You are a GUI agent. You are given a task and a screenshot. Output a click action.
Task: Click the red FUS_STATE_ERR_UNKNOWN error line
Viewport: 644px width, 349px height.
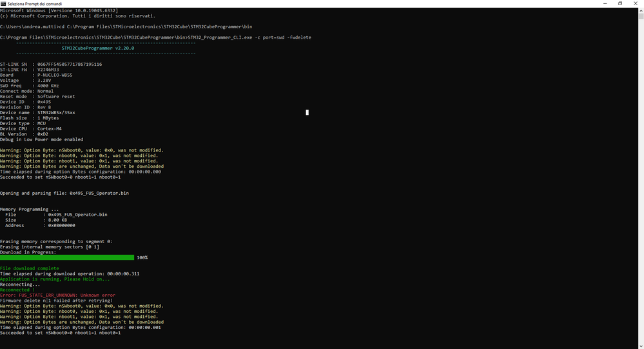58,295
